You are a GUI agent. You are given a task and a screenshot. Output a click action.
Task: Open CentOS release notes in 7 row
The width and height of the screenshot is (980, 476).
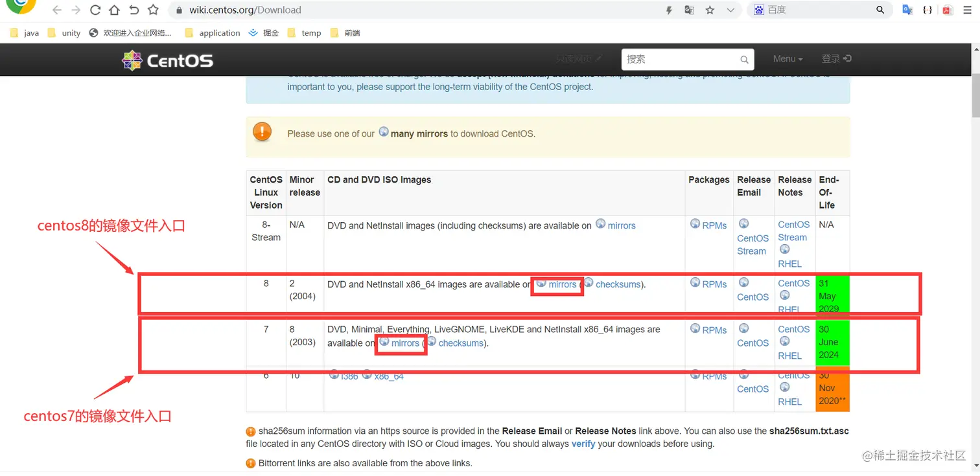tap(794, 330)
